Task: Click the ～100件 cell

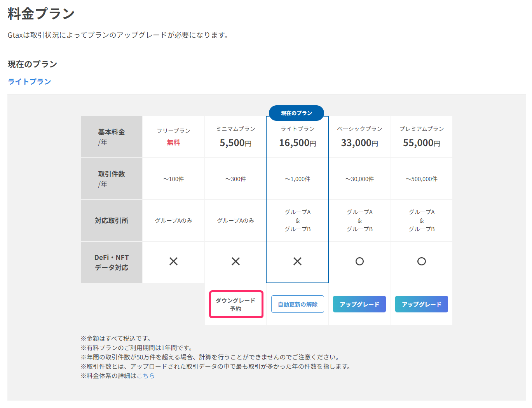Action: click(x=174, y=179)
